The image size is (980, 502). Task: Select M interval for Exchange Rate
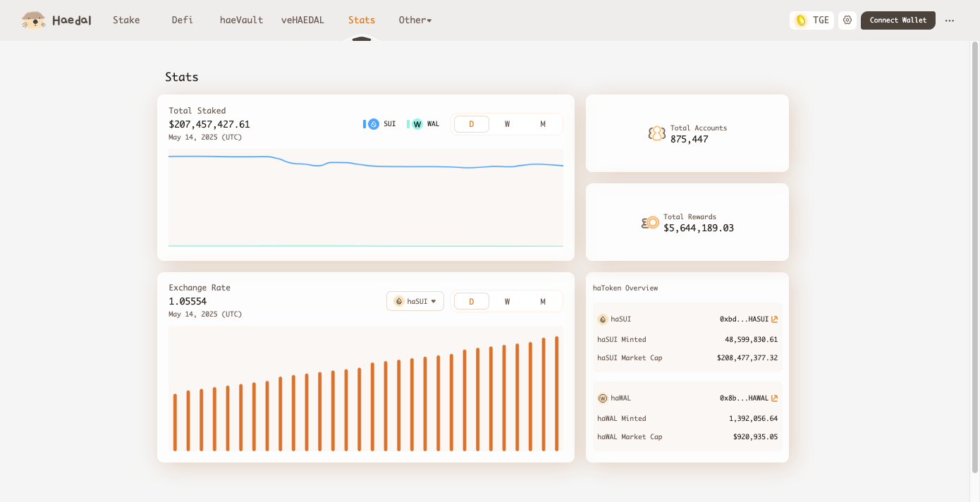pyautogui.click(x=543, y=302)
